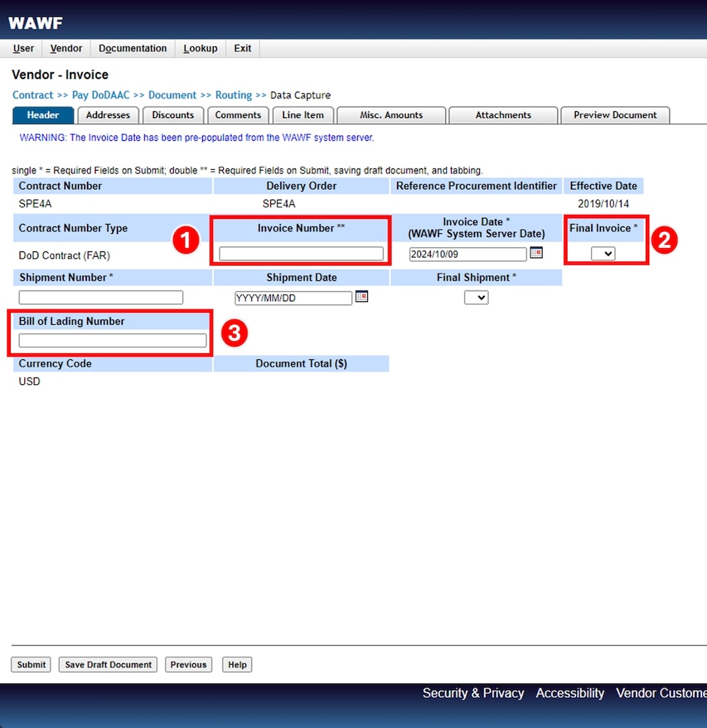Open Vendor Customer footer link
This screenshot has width=707, height=728.
(x=662, y=693)
